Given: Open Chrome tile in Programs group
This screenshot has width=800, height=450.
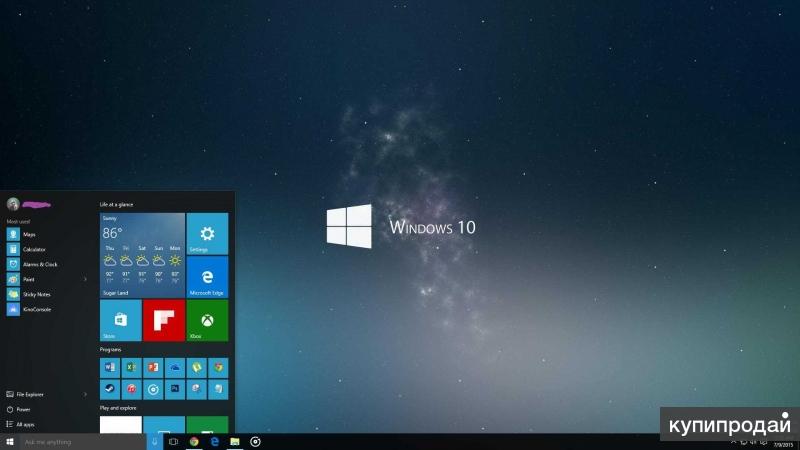Looking at the screenshot, I should click(218, 367).
